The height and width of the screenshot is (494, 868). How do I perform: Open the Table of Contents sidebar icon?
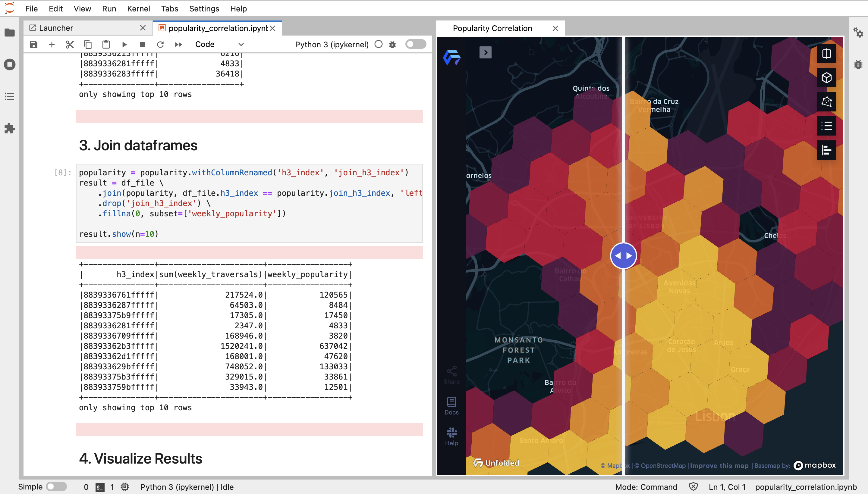point(10,96)
